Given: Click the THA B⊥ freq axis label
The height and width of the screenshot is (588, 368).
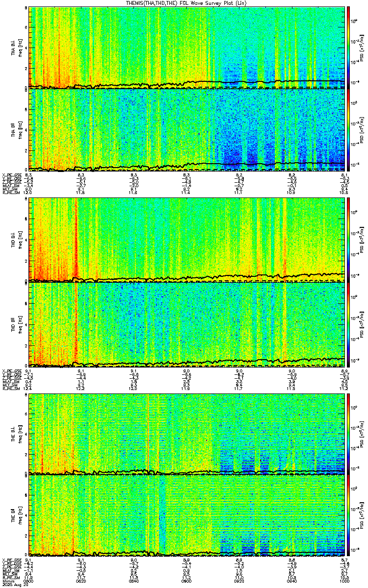Looking at the screenshot, I should click(x=17, y=48).
